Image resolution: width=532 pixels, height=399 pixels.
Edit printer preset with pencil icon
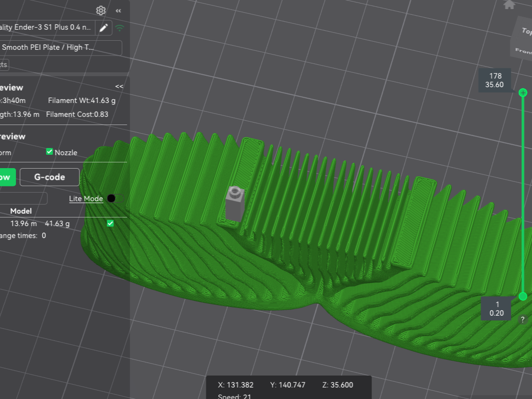(103, 27)
